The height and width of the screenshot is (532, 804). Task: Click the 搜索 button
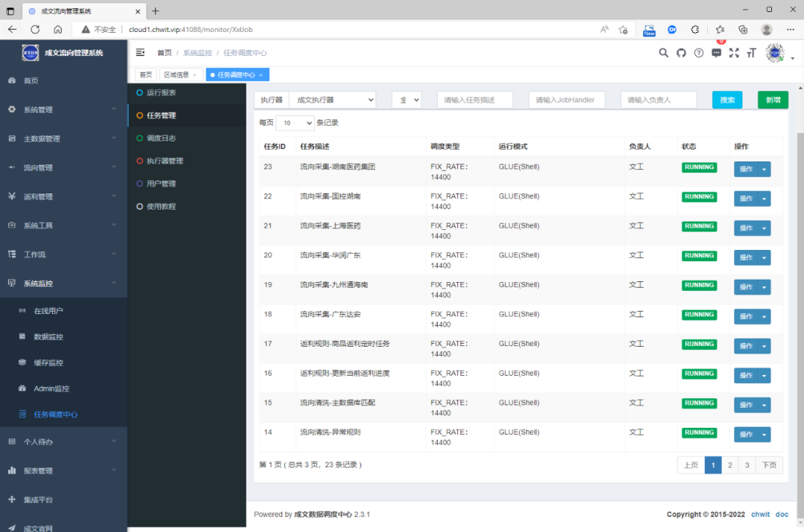[727, 100]
